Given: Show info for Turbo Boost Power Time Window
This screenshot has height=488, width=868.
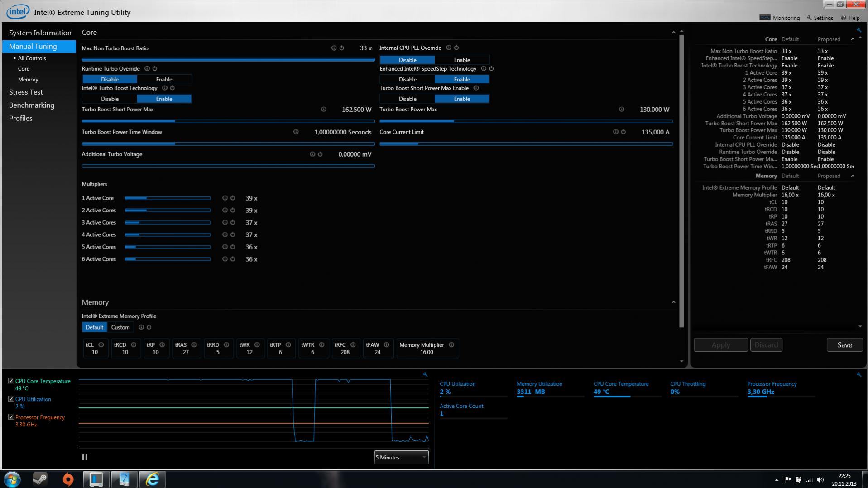Looking at the screenshot, I should click(296, 132).
